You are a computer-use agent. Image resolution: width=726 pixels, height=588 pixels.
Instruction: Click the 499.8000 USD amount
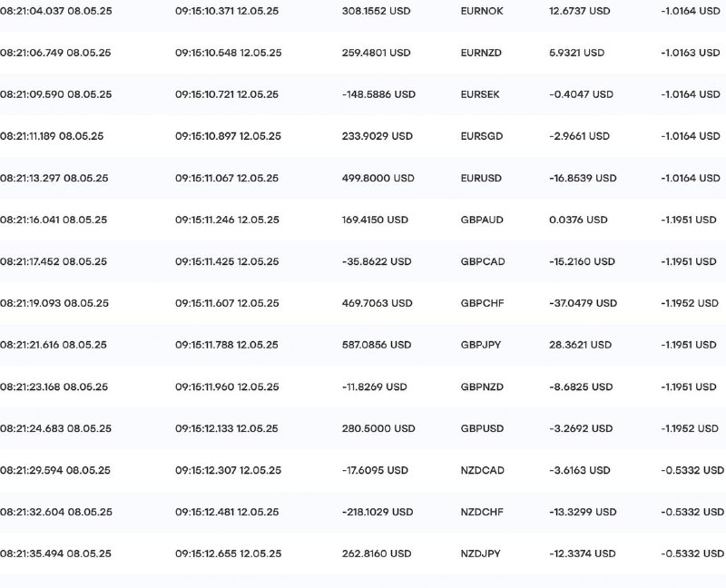pos(378,178)
